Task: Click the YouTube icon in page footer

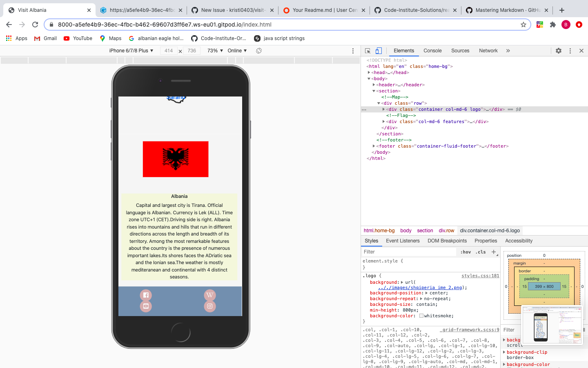Action: click(146, 306)
